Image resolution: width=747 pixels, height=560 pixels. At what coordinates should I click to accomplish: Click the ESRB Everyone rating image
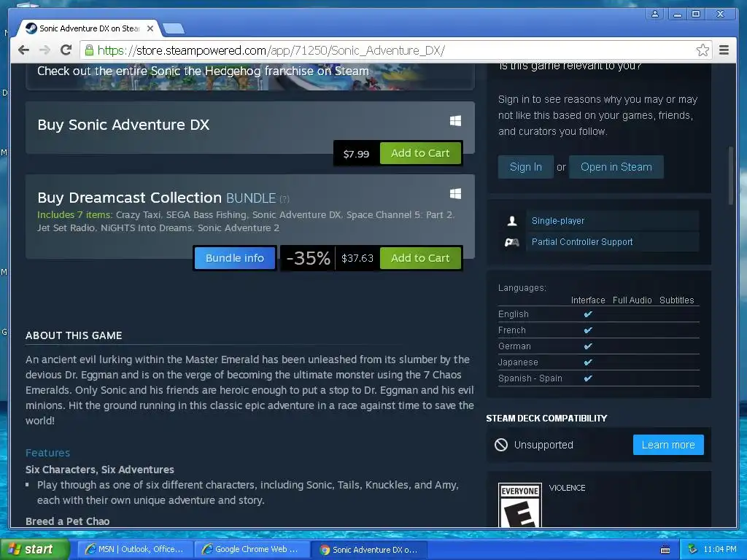coord(519,505)
